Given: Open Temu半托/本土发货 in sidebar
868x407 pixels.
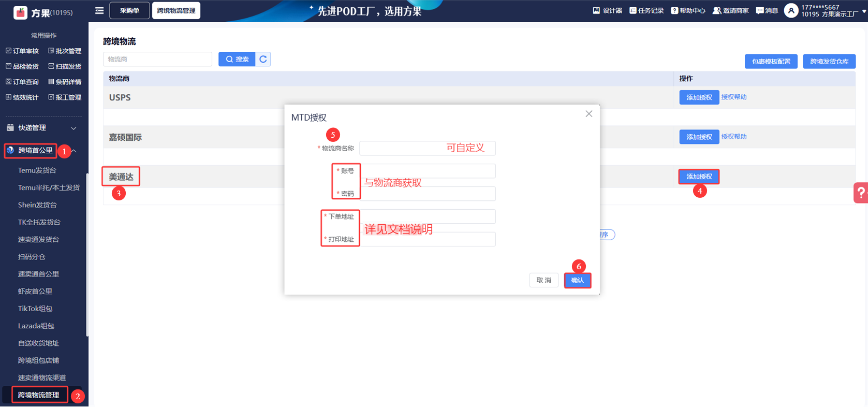Looking at the screenshot, I should click(x=49, y=187).
